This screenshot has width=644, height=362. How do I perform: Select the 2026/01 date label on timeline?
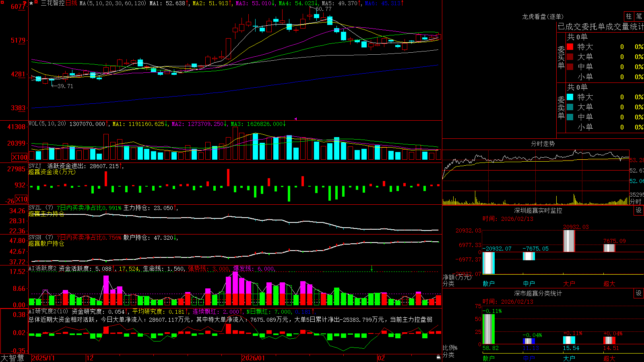(254, 358)
